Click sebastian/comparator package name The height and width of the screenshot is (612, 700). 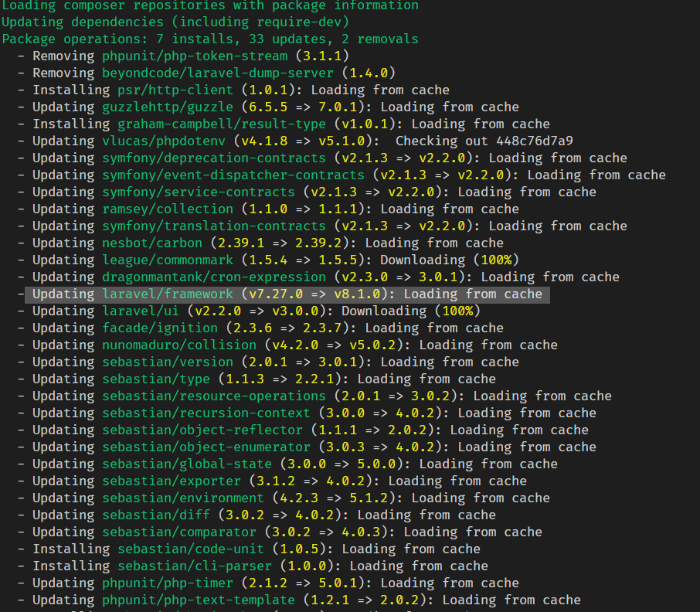click(179, 532)
